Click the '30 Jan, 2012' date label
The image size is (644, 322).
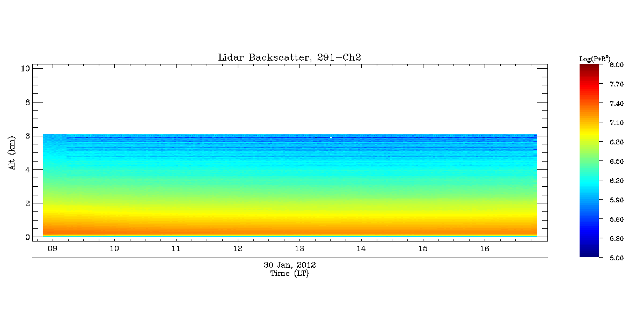coord(290,265)
